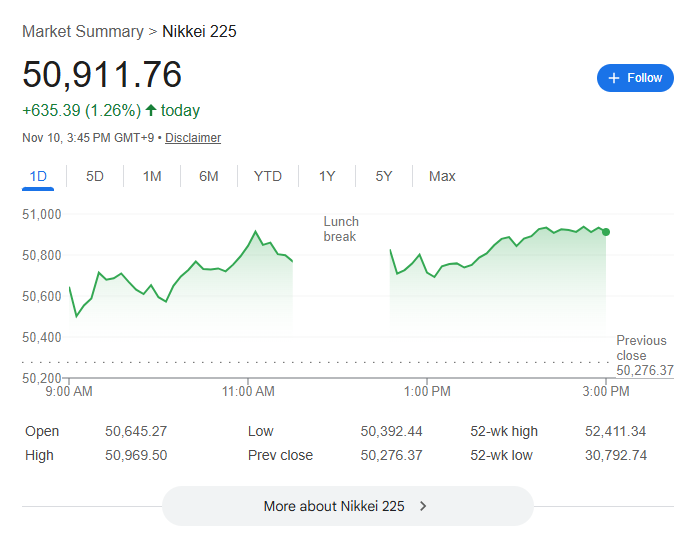Click the Open value 50,645.27

click(136, 431)
